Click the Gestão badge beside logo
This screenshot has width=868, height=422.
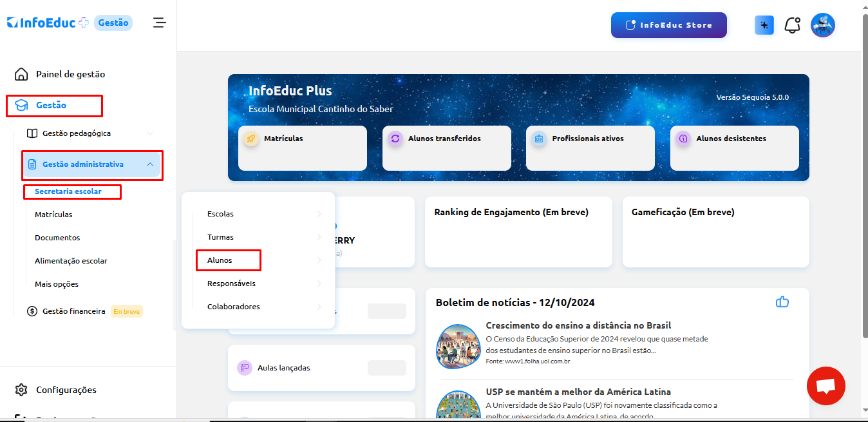tap(114, 23)
